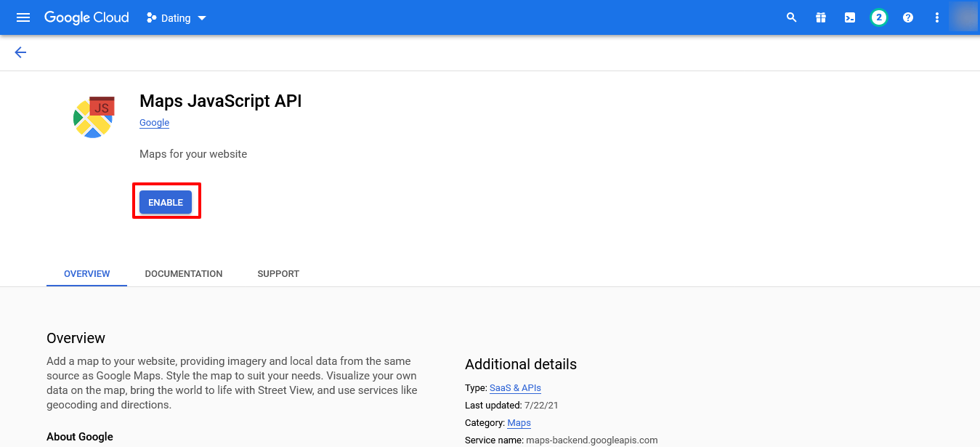The width and height of the screenshot is (980, 447).
Task: Activate the Cloud Shell terminal icon
Action: 850,17
